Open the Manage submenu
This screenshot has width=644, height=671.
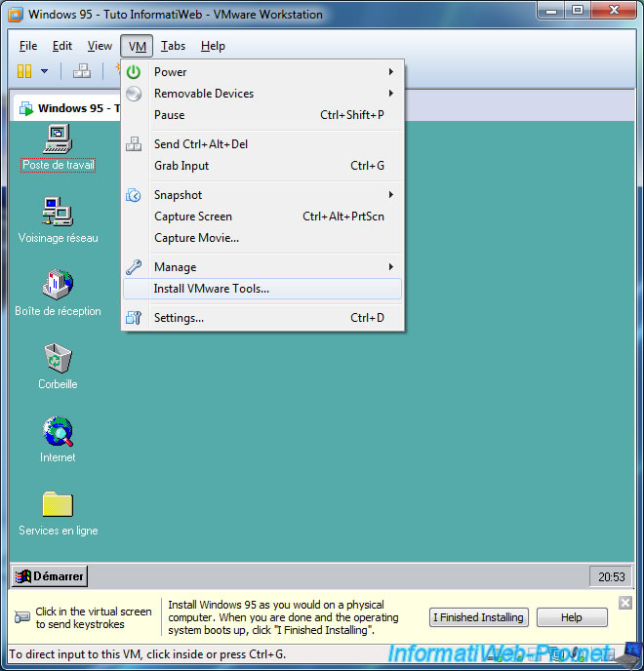pyautogui.click(x=262, y=267)
